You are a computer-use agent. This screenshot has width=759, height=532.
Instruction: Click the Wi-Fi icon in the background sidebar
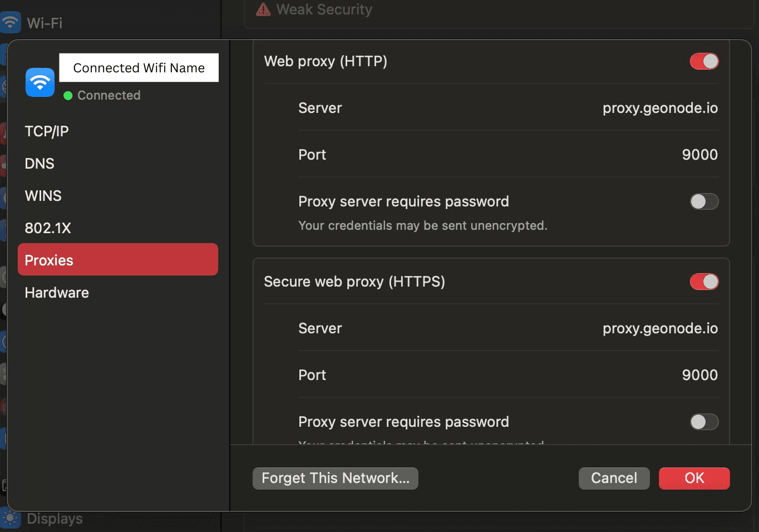10,22
